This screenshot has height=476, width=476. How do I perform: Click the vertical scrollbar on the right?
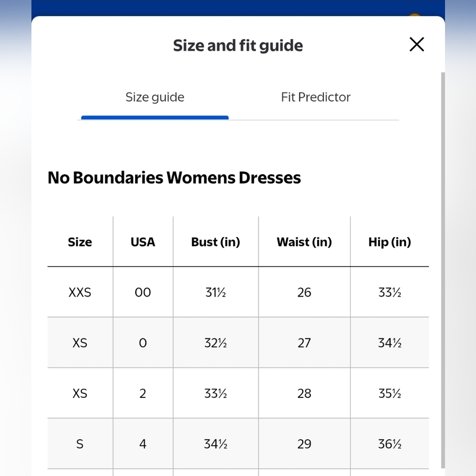coord(443,270)
